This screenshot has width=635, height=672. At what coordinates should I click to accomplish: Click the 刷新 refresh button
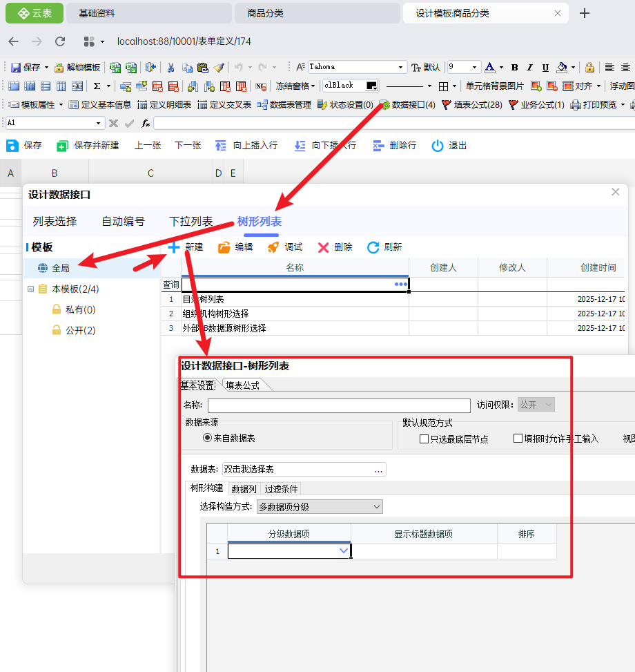click(384, 247)
